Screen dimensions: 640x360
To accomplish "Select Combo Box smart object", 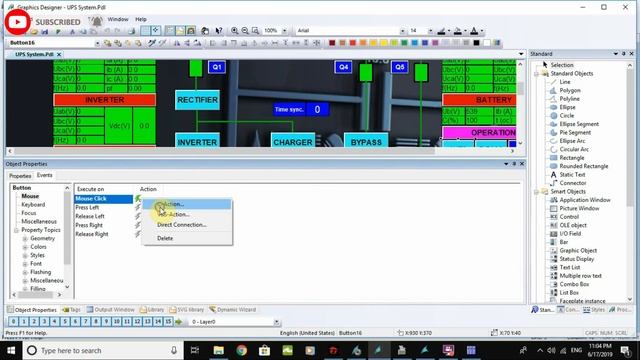I will click(574, 284).
